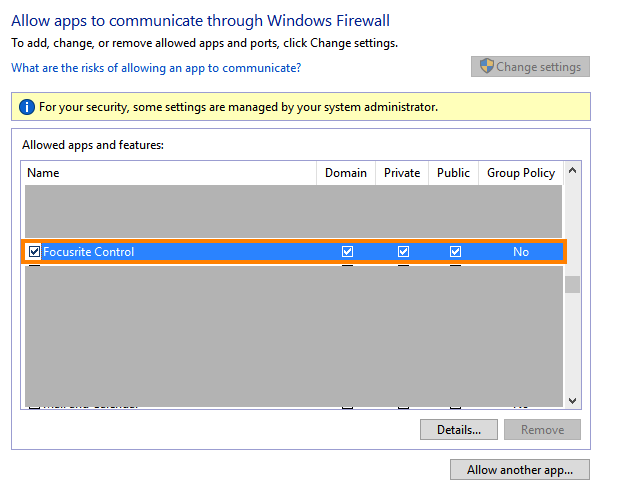Toggle Focusrite Control's Public checkbox

pos(455,251)
